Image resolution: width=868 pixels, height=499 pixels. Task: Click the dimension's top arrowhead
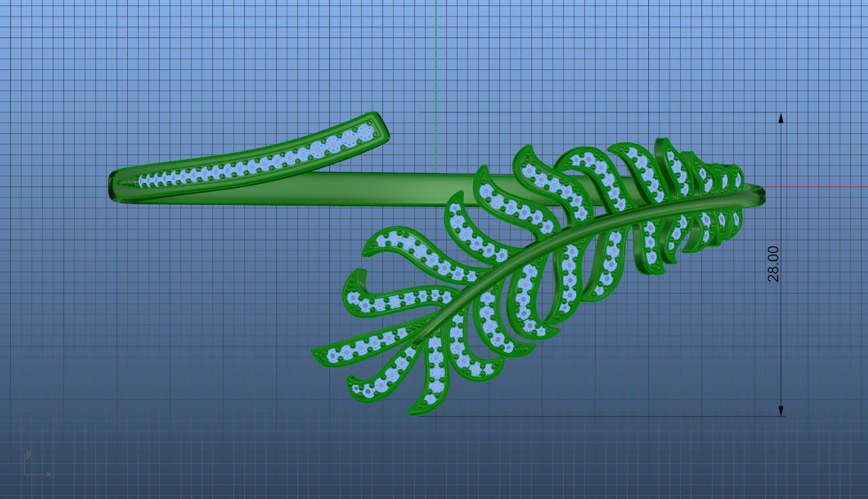point(781,118)
